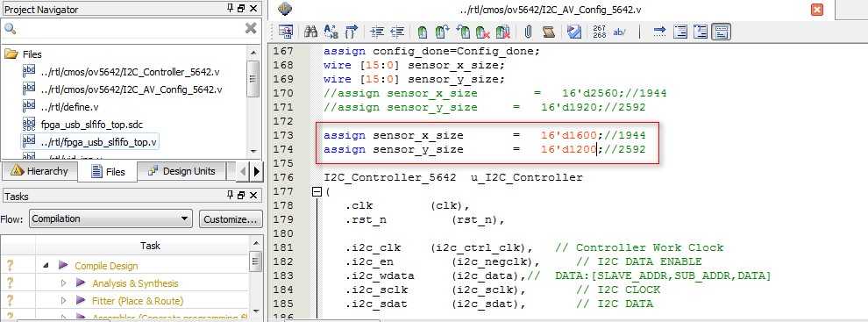Select the Analysis & Synthesis task
This screenshot has width=868, height=322.
point(135,283)
